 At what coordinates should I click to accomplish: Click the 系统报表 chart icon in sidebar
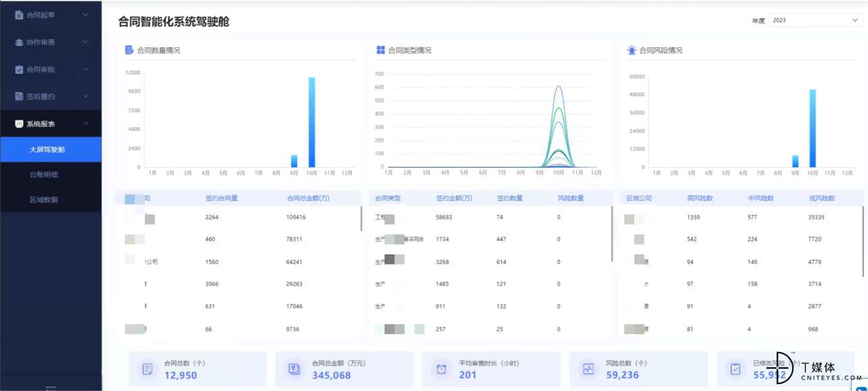tap(19, 124)
